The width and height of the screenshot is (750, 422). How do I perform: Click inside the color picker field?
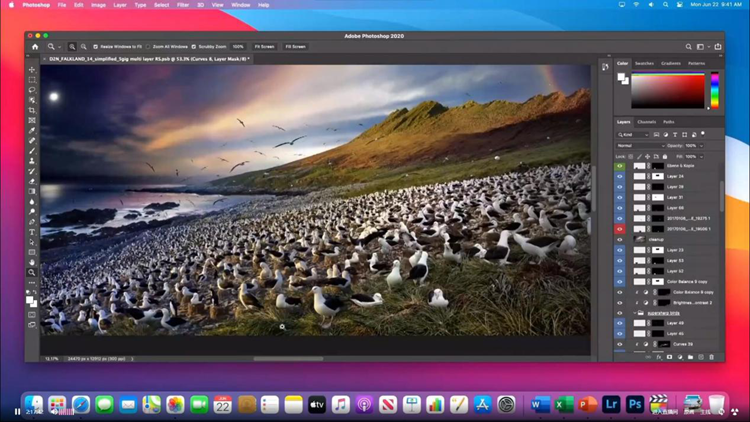pos(668,91)
